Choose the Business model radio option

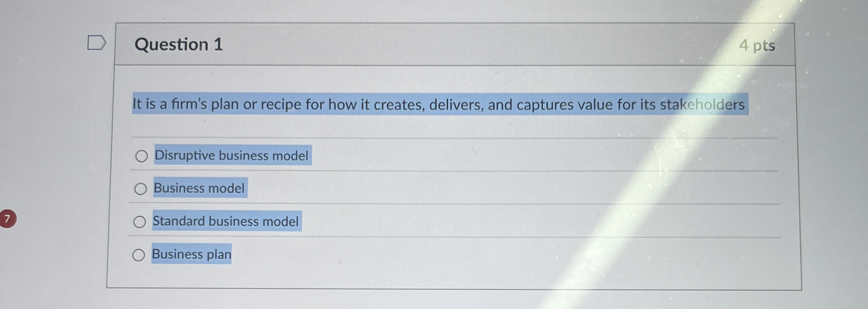tap(140, 189)
